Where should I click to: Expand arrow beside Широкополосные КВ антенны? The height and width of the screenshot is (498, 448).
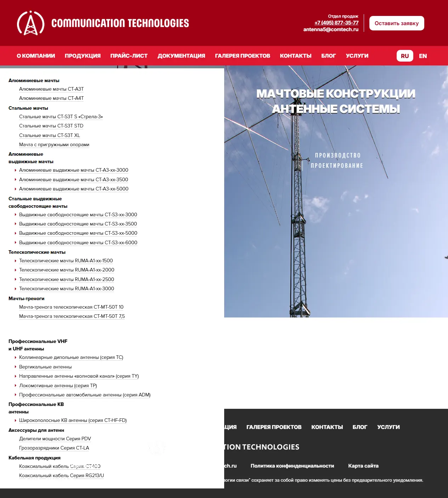(16, 420)
